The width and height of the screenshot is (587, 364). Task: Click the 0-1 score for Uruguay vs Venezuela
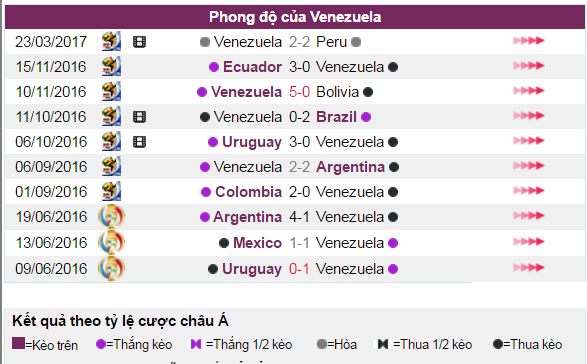(x=299, y=269)
